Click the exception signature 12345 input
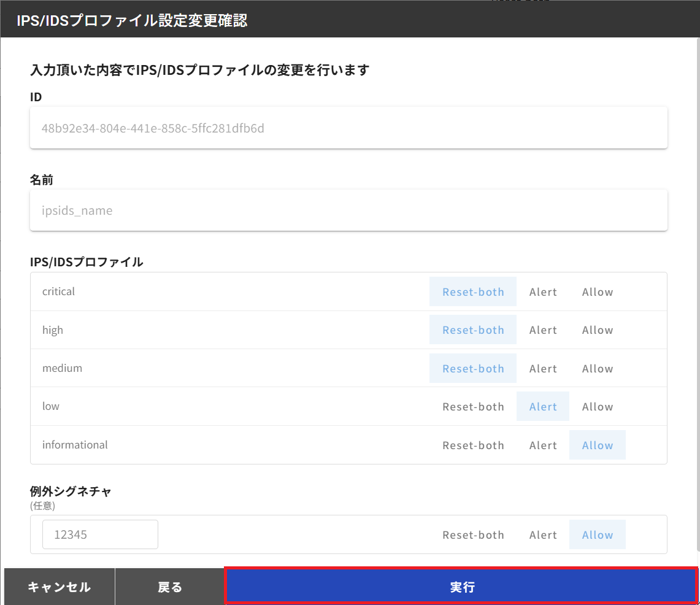The width and height of the screenshot is (700, 605). coord(100,534)
